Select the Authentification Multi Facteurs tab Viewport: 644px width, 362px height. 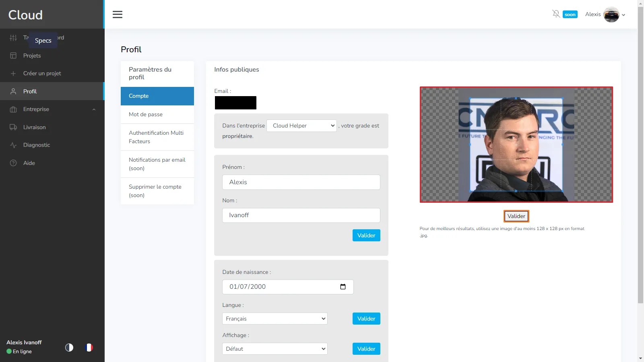[x=157, y=137]
